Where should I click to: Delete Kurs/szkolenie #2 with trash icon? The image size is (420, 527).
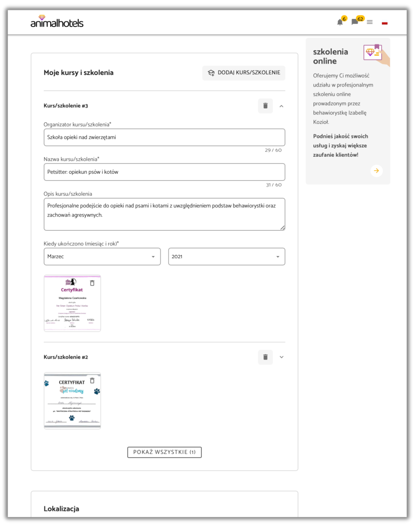click(x=265, y=357)
